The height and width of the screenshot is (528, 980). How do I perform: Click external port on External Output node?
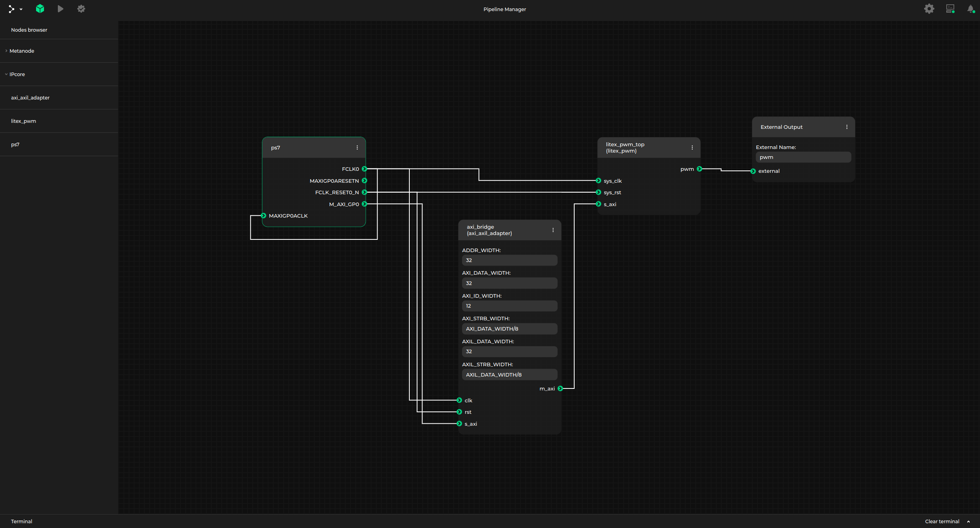click(x=753, y=171)
